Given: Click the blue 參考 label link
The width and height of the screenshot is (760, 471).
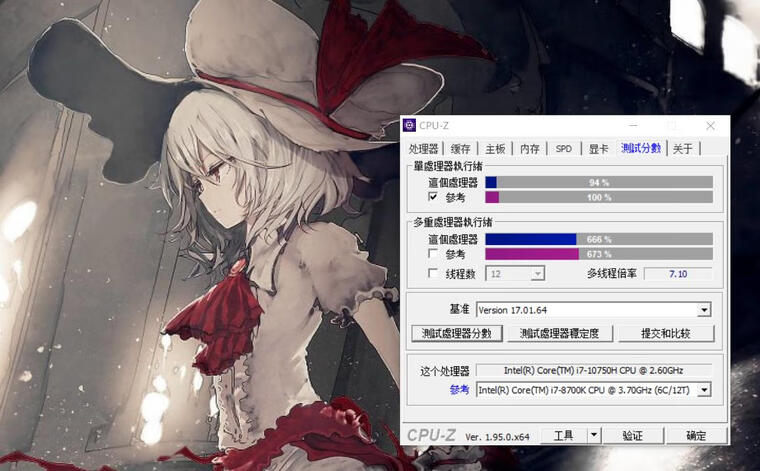Looking at the screenshot, I should pos(459,390).
